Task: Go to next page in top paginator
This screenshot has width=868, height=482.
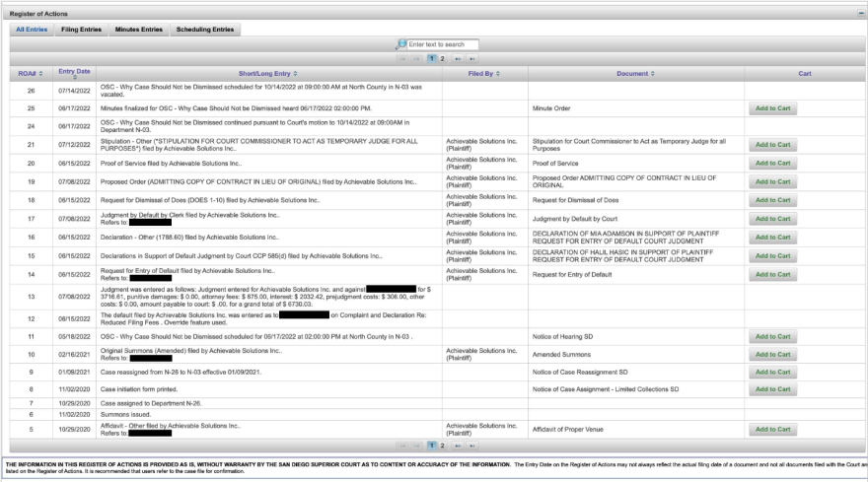Action: click(x=456, y=59)
